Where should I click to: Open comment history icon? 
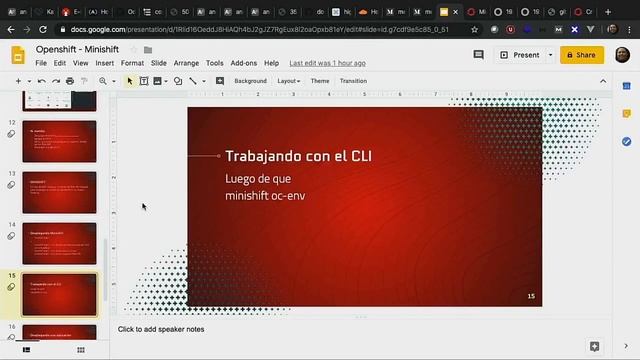tap(478, 55)
